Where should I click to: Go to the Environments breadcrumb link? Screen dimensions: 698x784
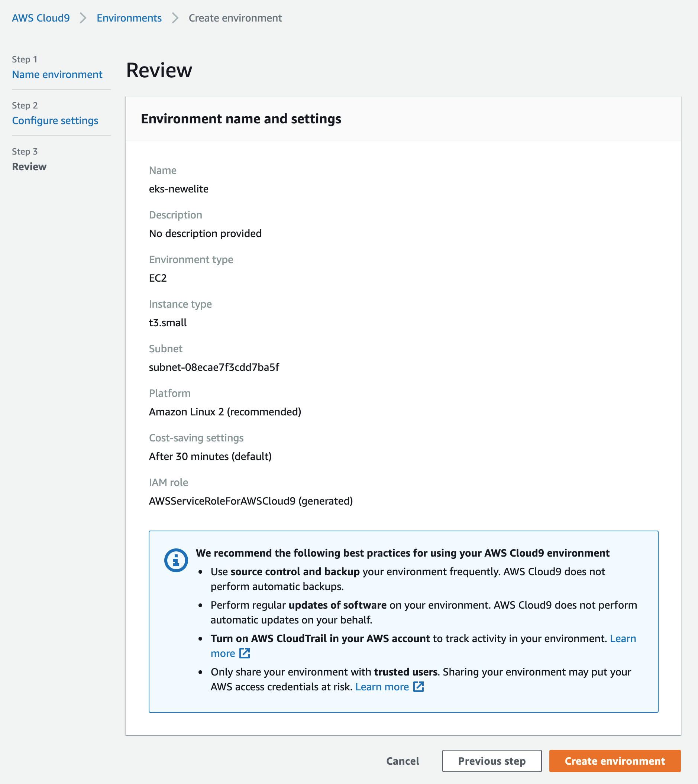(129, 18)
